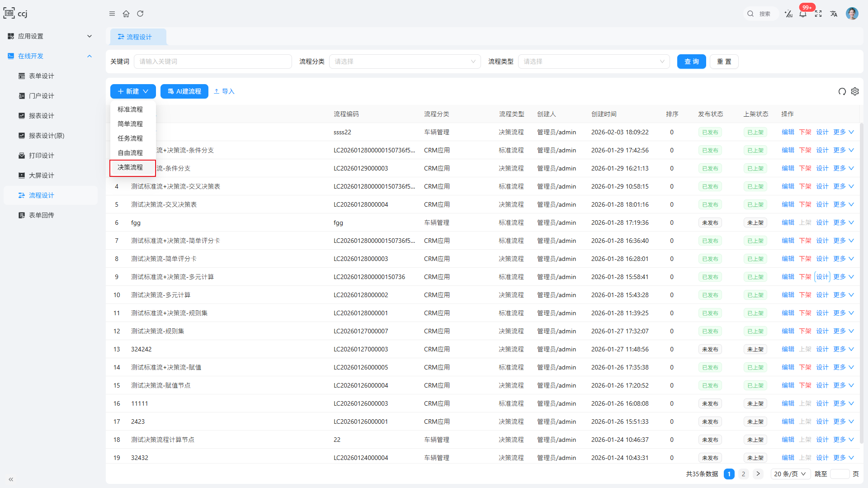Click the home icon in top bar

click(x=126, y=14)
